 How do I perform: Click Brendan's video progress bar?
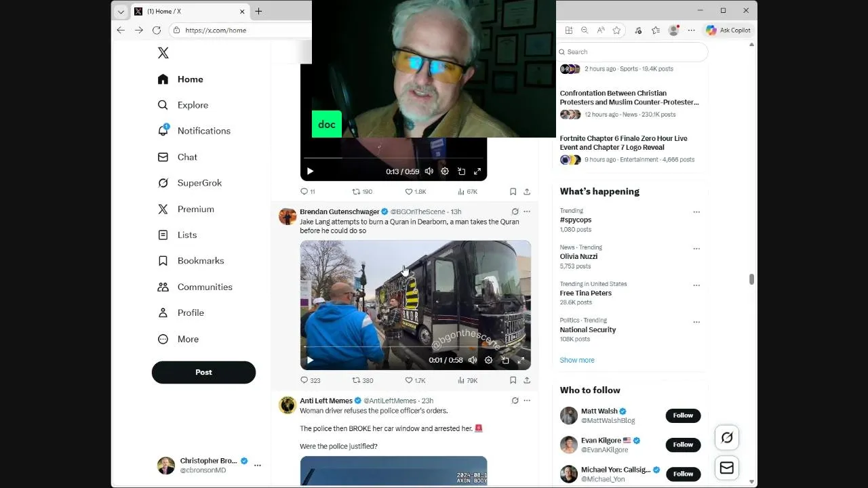coord(415,347)
